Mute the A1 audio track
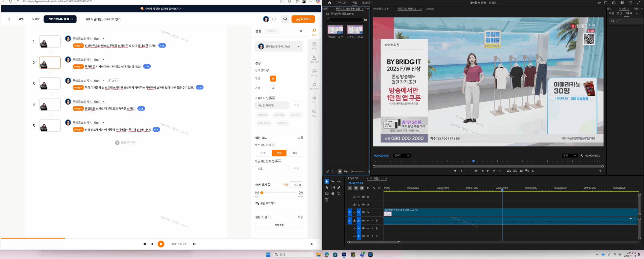 pos(368,221)
